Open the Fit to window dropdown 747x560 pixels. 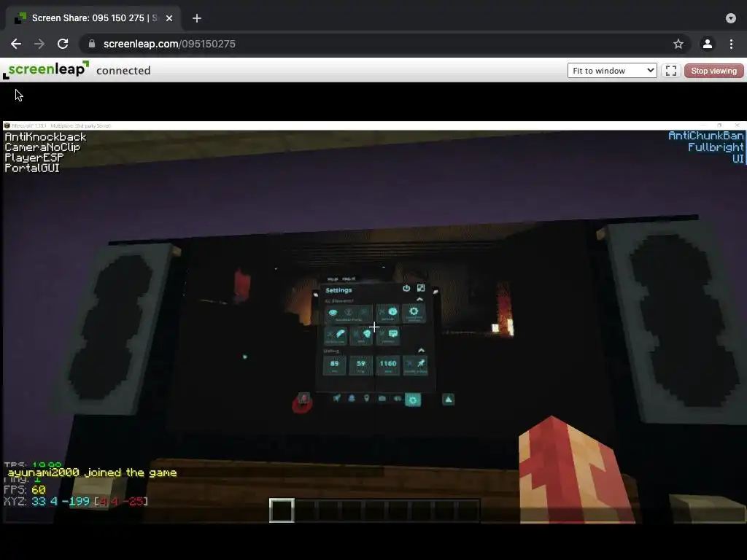[612, 71]
